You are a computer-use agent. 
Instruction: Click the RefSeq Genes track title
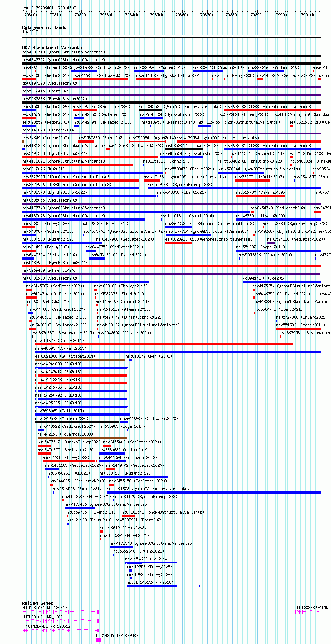(38, 603)
